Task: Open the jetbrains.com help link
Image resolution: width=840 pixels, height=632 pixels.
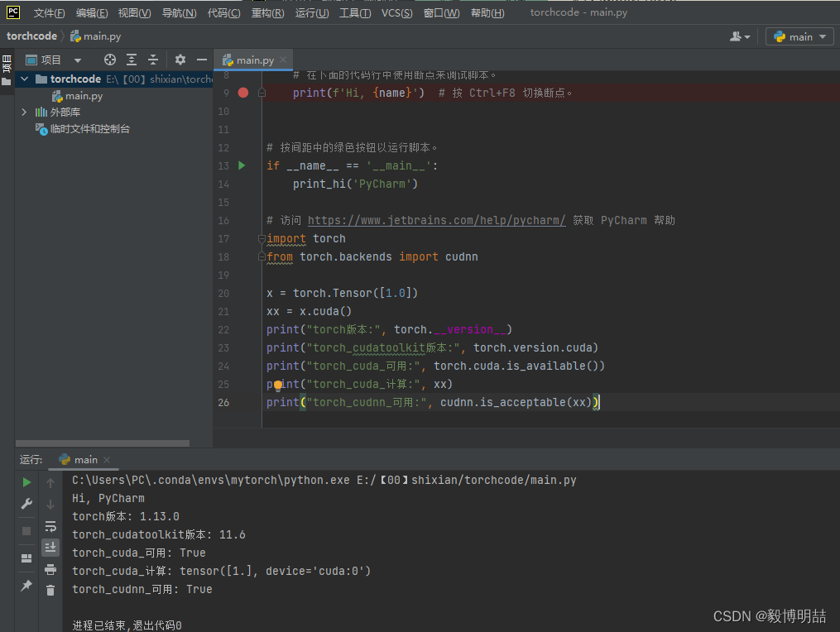Action: click(x=436, y=220)
